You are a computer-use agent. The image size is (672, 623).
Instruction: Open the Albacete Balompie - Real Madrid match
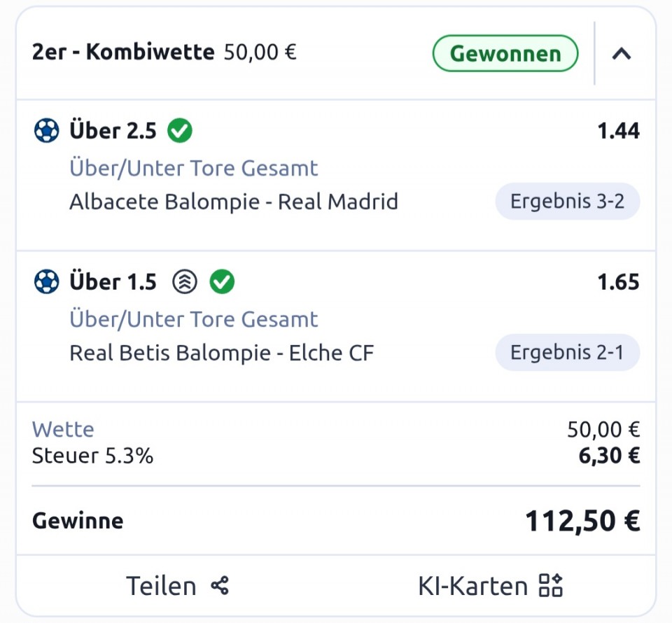[234, 202]
